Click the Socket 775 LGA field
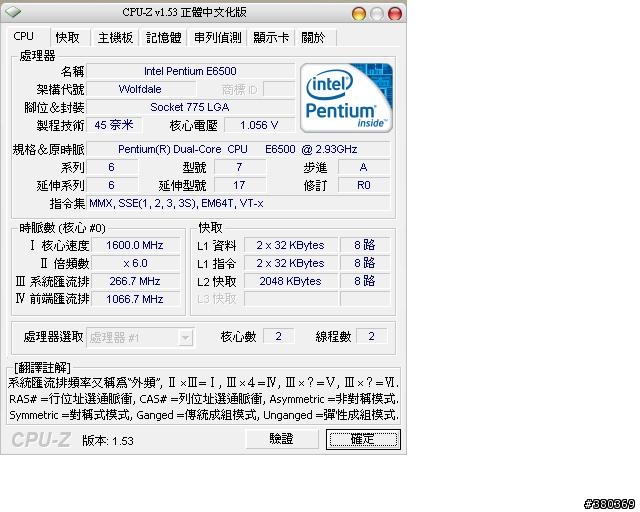This screenshot has height=512, width=640. point(191,107)
